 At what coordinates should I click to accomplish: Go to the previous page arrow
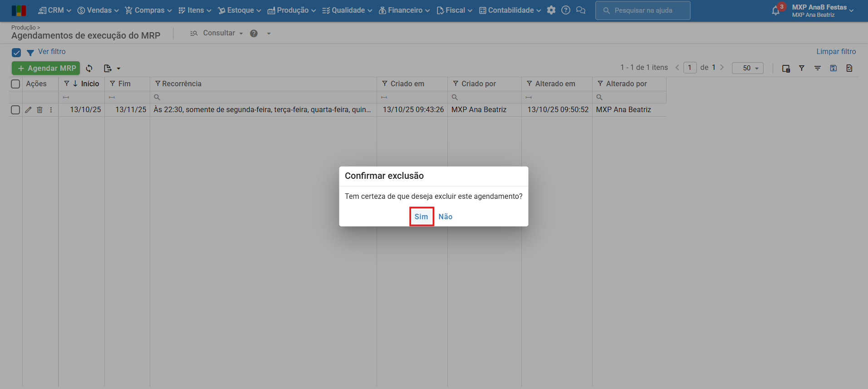(x=677, y=68)
